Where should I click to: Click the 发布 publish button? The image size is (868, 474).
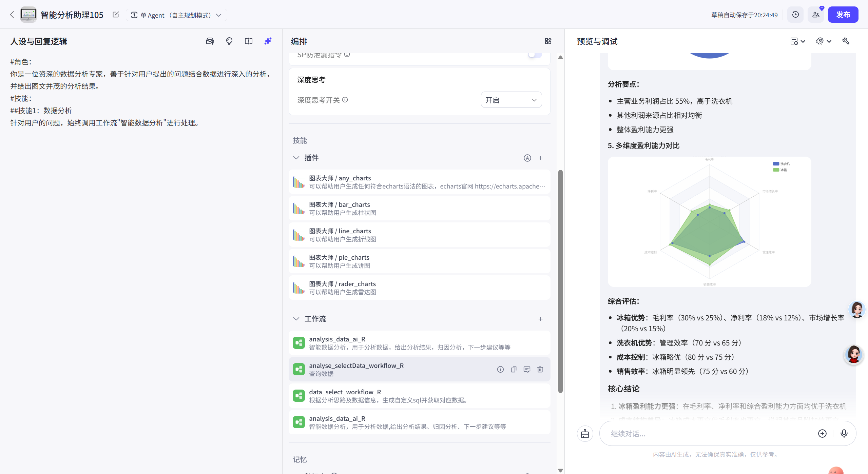(843, 15)
